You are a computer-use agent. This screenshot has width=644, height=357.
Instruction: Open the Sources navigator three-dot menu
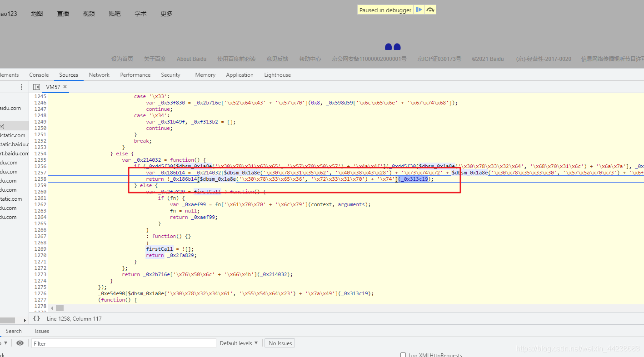[21, 87]
